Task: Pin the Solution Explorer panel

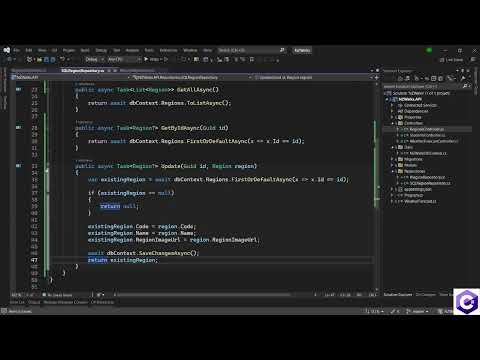Action: [x=463, y=71]
